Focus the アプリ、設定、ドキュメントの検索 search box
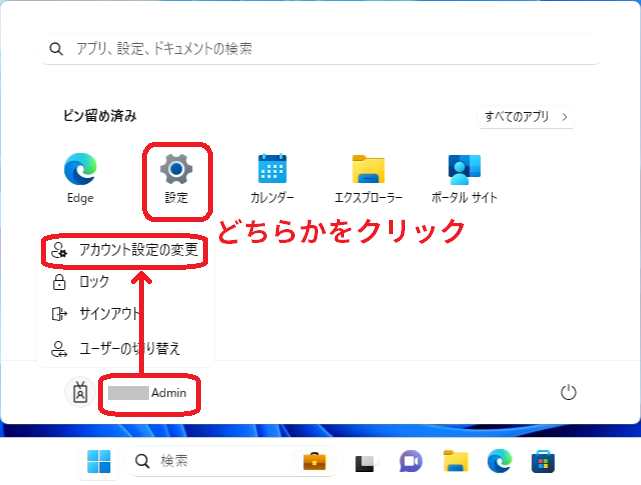The image size is (641, 485). tap(320, 49)
